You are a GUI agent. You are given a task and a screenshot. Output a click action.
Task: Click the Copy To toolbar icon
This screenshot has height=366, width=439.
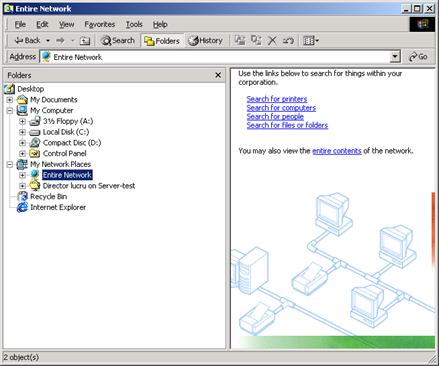[256, 41]
